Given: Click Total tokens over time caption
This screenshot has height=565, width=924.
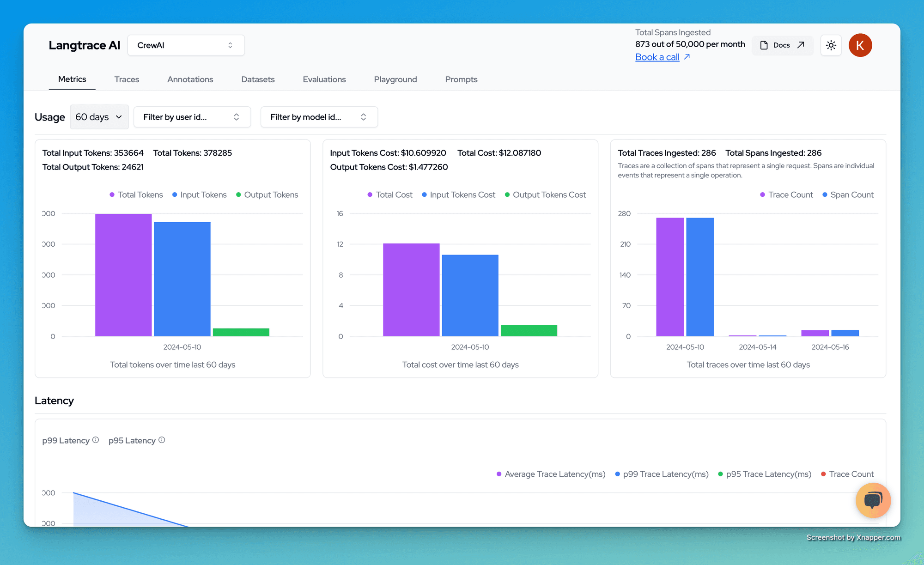Looking at the screenshot, I should [x=172, y=365].
